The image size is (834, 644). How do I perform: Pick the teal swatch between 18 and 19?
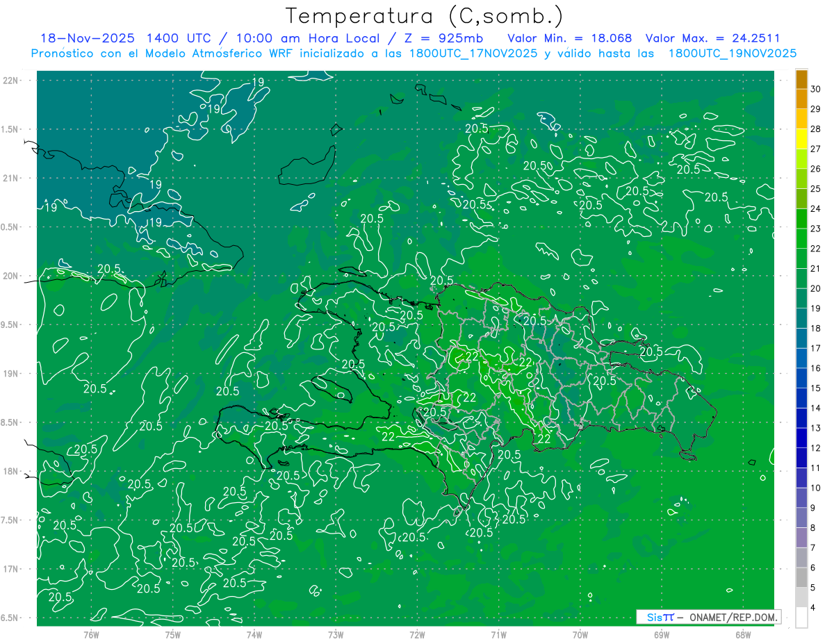tap(801, 318)
